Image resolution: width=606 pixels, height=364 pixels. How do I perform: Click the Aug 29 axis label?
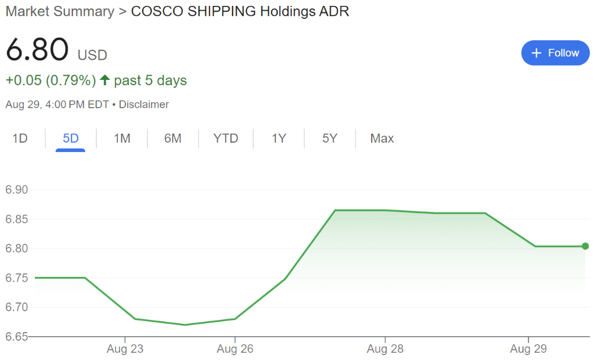click(x=528, y=349)
